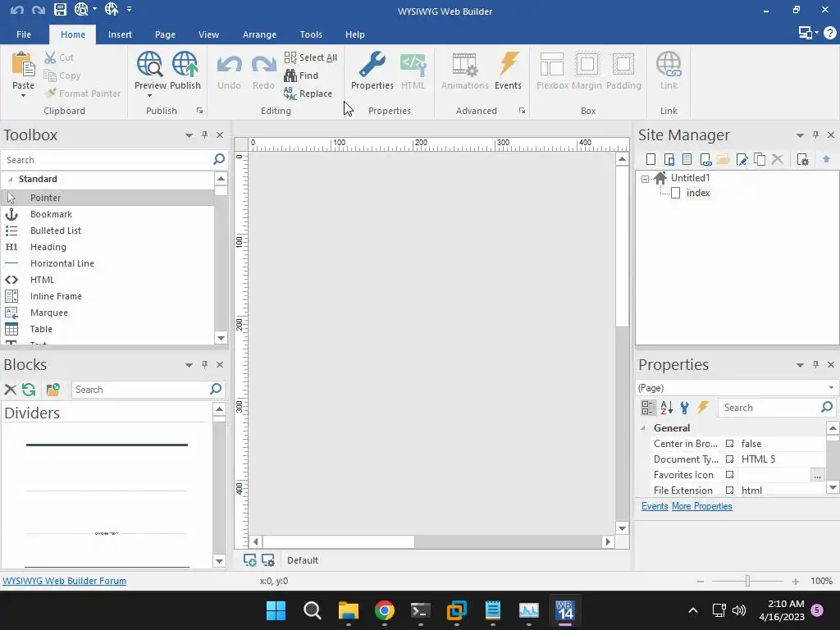Screen dimensions: 840x630
Task: Pin the Site Manager panel
Action: (815, 135)
